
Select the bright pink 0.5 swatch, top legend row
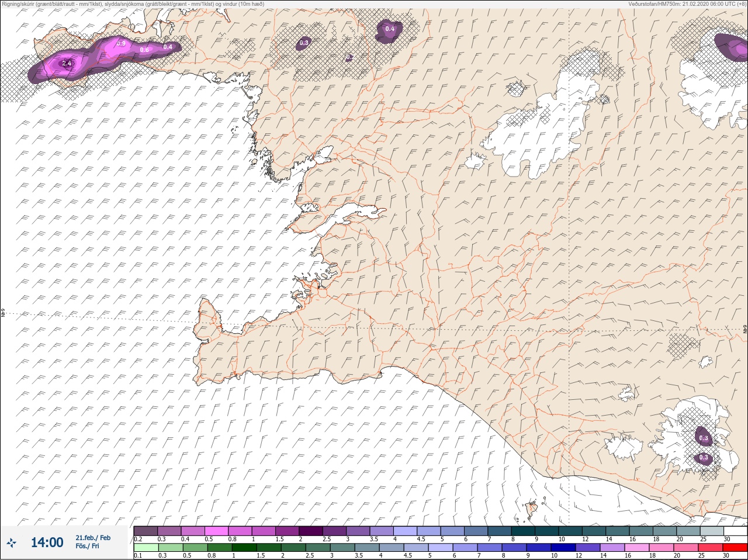tap(217, 531)
